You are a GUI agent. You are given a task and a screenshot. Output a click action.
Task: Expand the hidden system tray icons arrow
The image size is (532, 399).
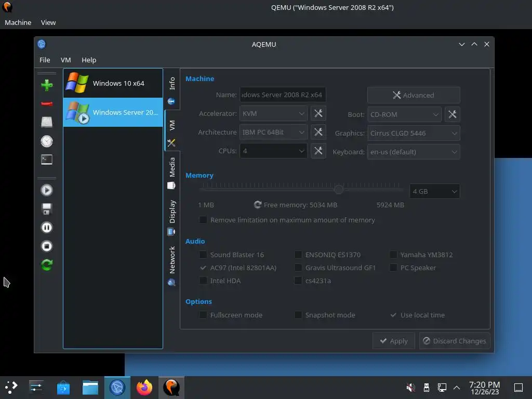pos(457,387)
